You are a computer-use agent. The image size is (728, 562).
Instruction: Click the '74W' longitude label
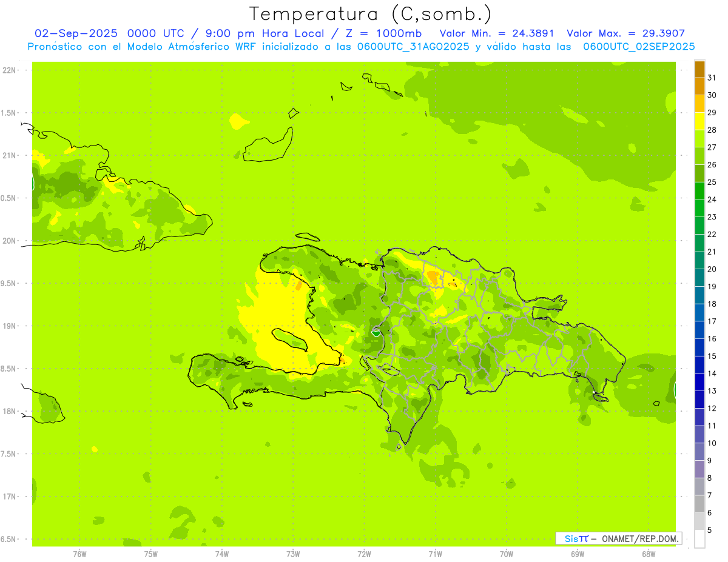pyautogui.click(x=222, y=554)
